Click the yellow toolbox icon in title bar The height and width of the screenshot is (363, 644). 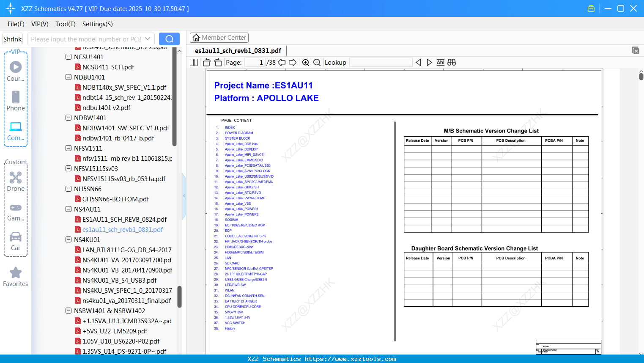(x=591, y=8)
